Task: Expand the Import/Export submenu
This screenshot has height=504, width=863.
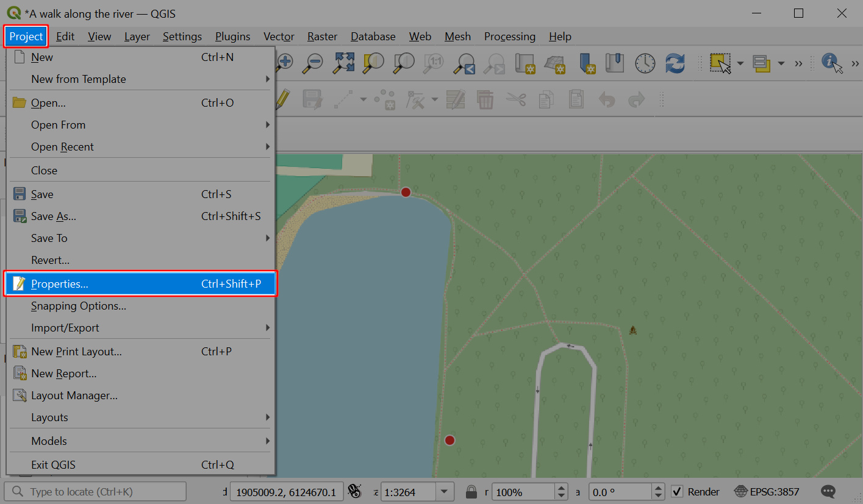Action: pyautogui.click(x=141, y=328)
